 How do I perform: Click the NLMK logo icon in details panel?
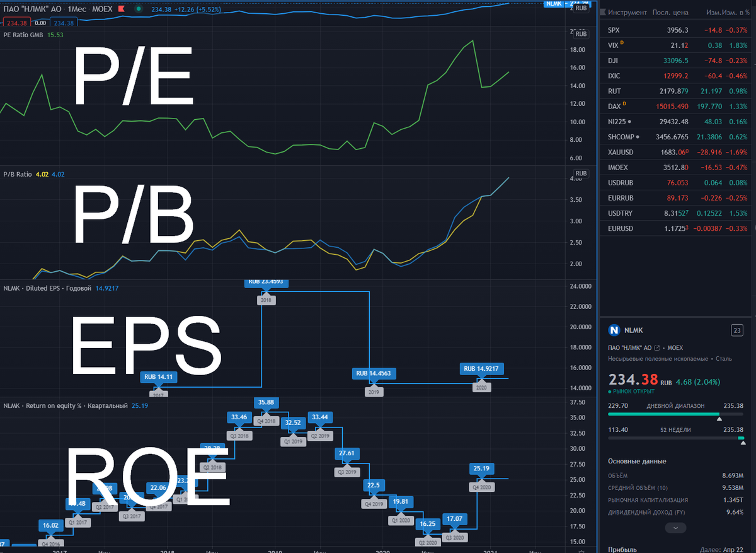614,330
